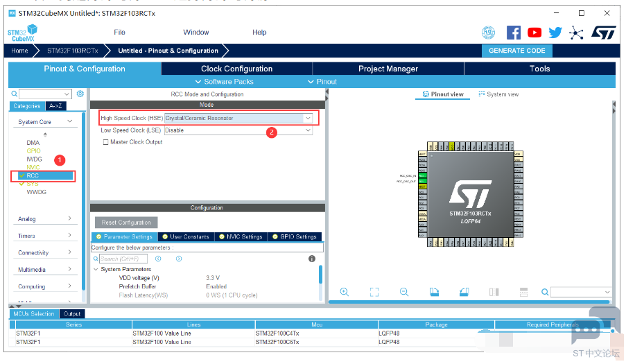Click the fit-to-screen pinout icon
Image resolution: width=626 pixels, height=364 pixels.
tap(374, 292)
